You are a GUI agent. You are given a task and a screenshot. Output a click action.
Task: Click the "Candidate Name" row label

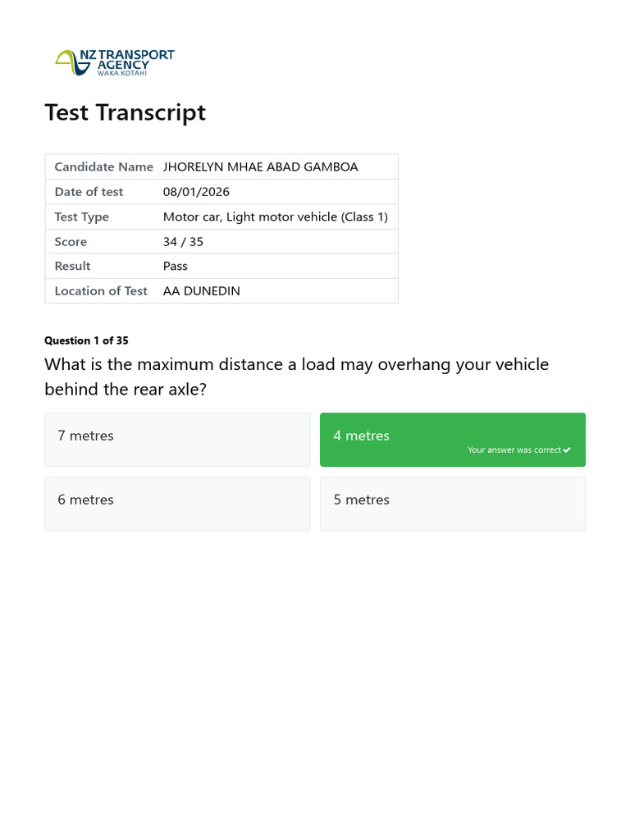pyautogui.click(x=103, y=167)
